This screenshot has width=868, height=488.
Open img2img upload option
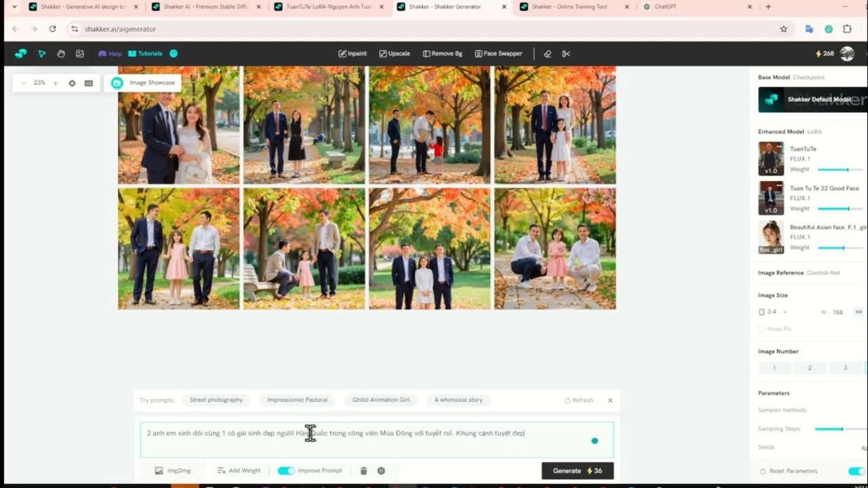pyautogui.click(x=172, y=471)
